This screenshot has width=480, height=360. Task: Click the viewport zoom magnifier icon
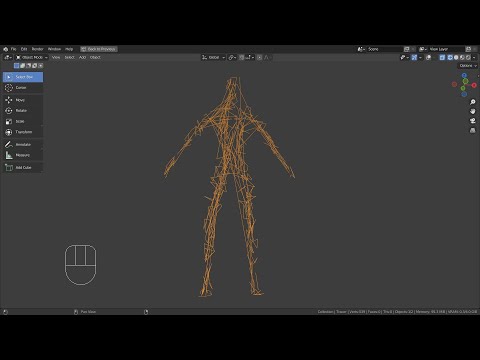[473, 102]
